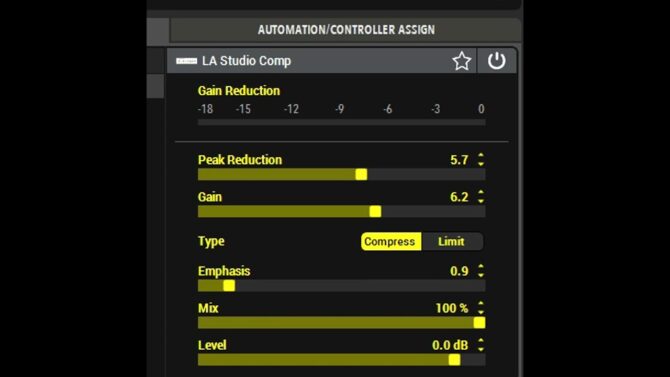670x377 pixels.
Task: Click the LA Studio Comp model icon
Action: 186,61
